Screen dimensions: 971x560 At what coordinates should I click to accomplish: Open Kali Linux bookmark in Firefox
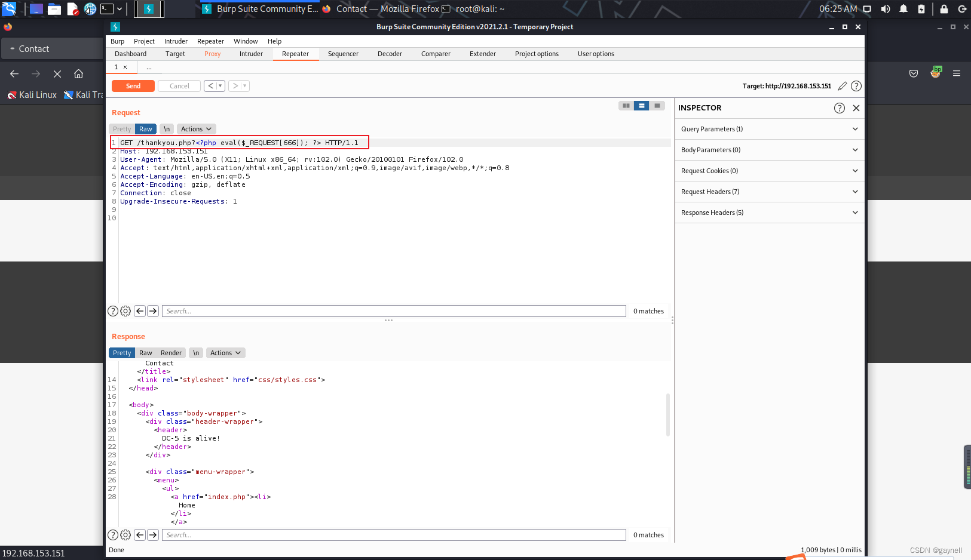32,95
